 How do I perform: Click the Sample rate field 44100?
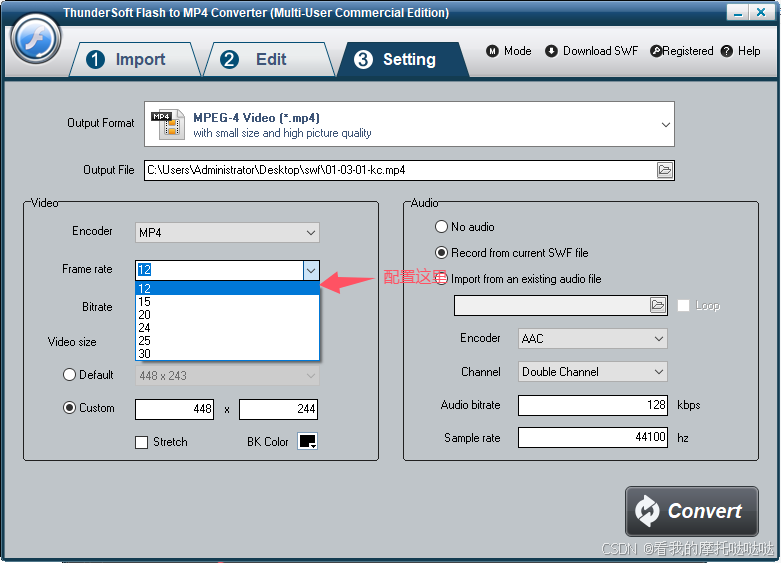point(593,437)
